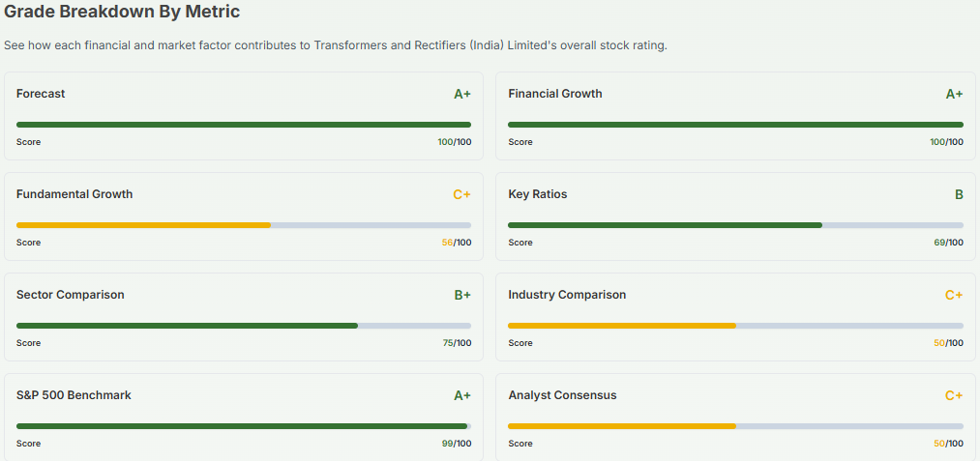Viewport: 980px width, 461px height.
Task: Click the Analyst Consensus metric title
Action: pos(562,394)
